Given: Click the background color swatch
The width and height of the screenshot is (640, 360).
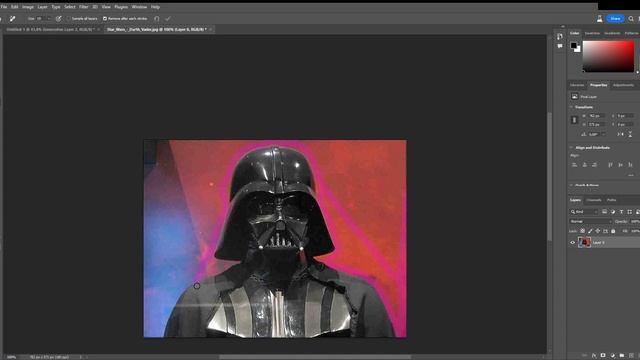Looking at the screenshot, I should [x=578, y=49].
